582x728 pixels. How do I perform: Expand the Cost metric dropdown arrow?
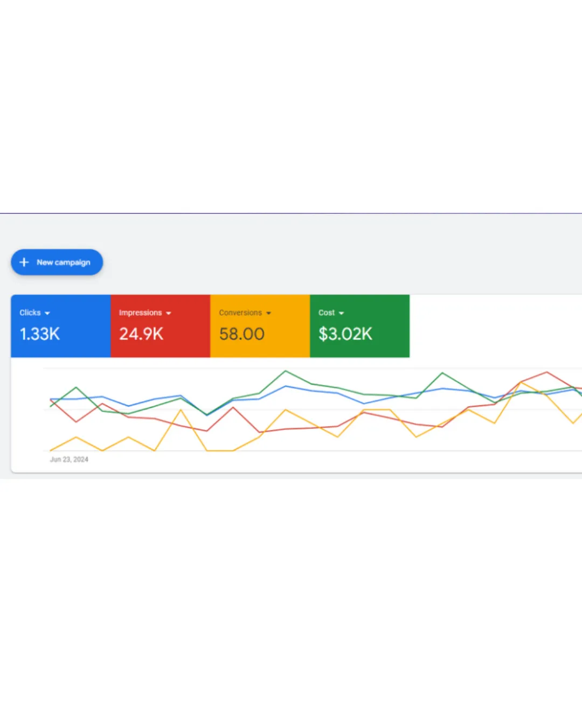pos(341,313)
